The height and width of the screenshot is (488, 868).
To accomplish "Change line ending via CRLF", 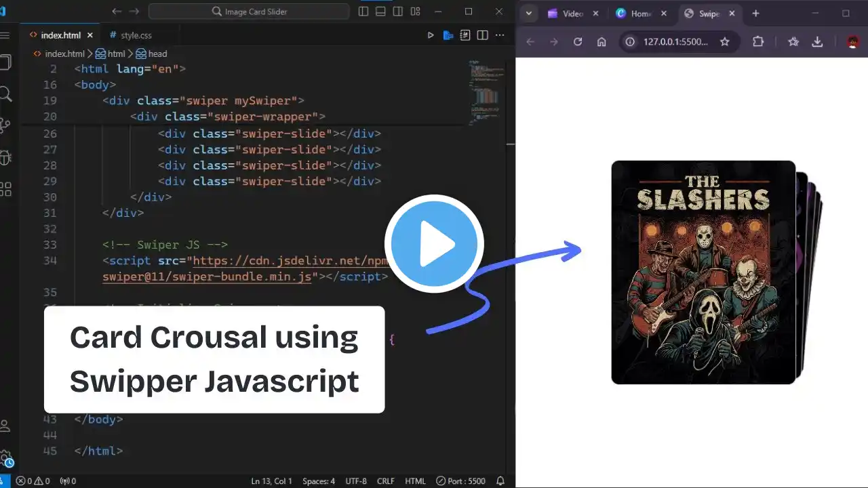I will pos(386,481).
